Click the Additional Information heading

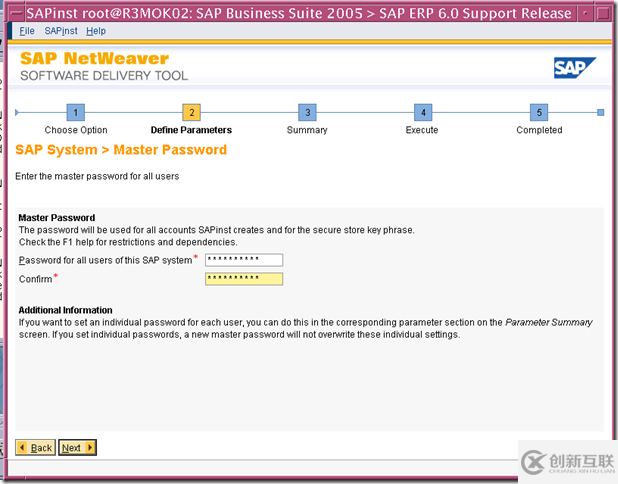point(65,310)
